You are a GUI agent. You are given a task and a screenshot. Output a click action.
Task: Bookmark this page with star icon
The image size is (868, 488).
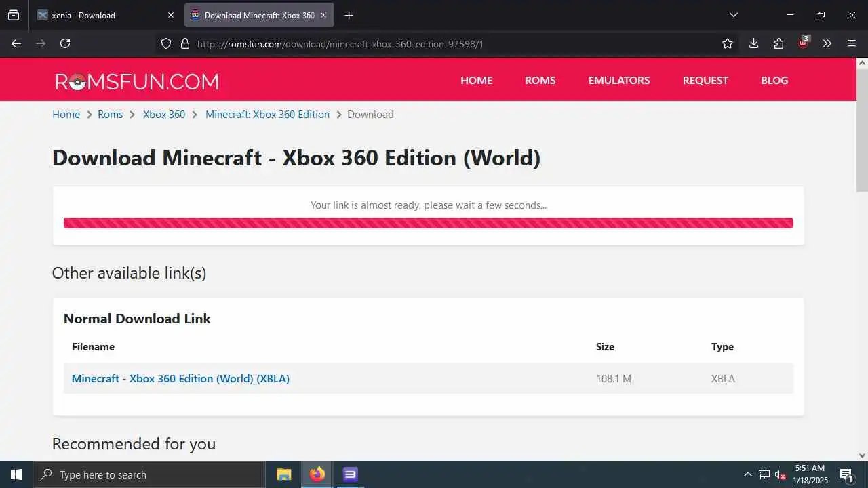[728, 43]
